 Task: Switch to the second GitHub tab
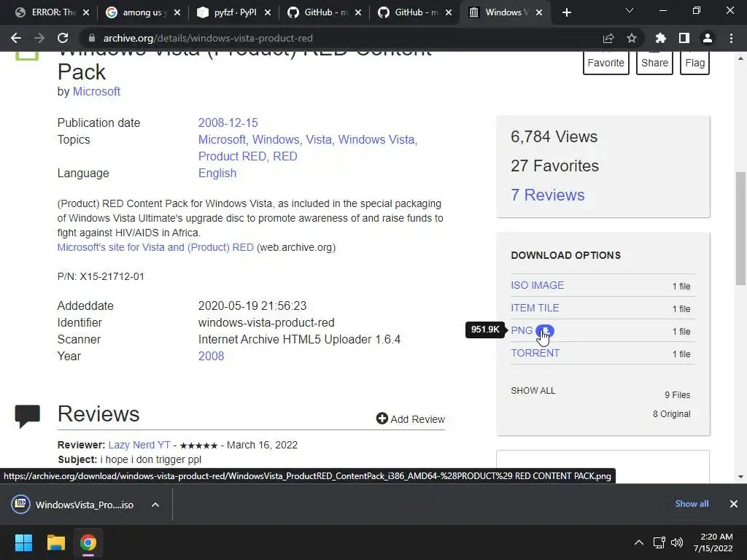pyautogui.click(x=413, y=12)
